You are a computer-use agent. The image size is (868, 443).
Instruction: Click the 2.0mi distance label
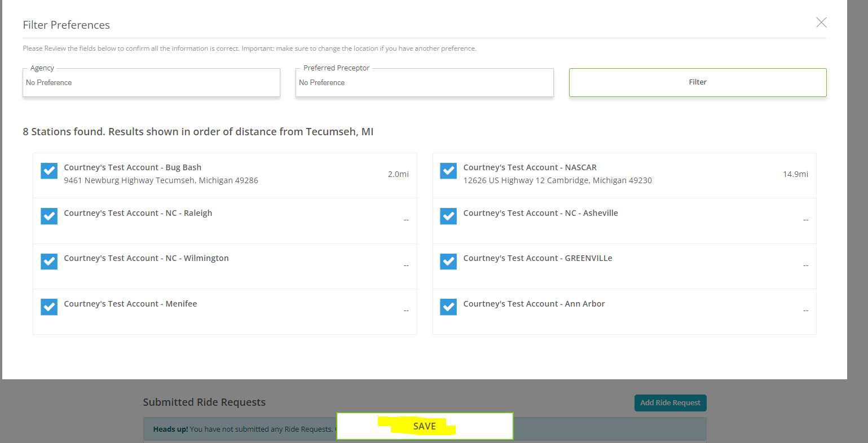398,174
